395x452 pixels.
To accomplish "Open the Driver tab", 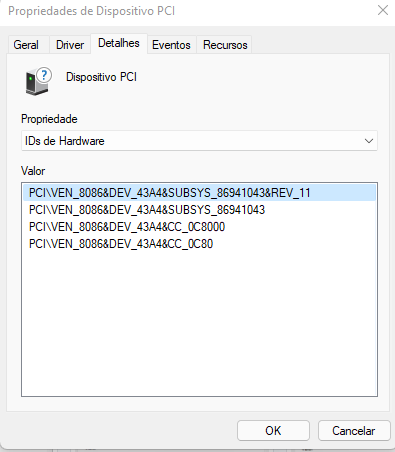I will click(x=70, y=45).
